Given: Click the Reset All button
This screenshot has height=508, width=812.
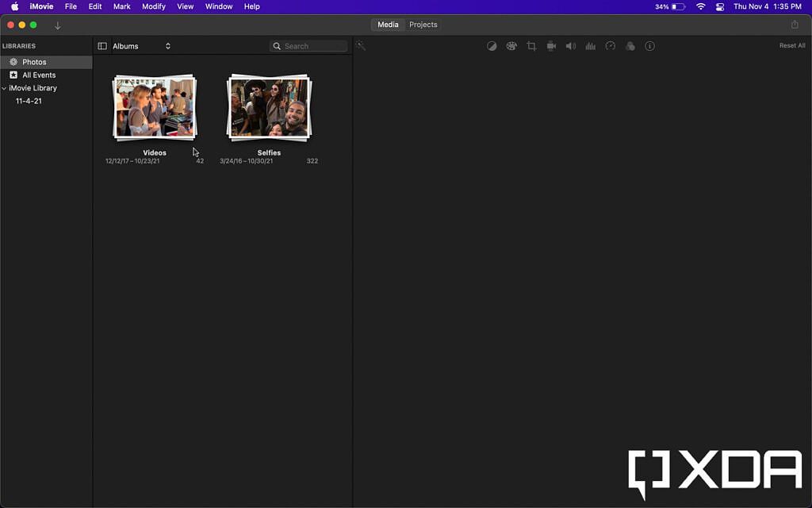Looking at the screenshot, I should 791,45.
